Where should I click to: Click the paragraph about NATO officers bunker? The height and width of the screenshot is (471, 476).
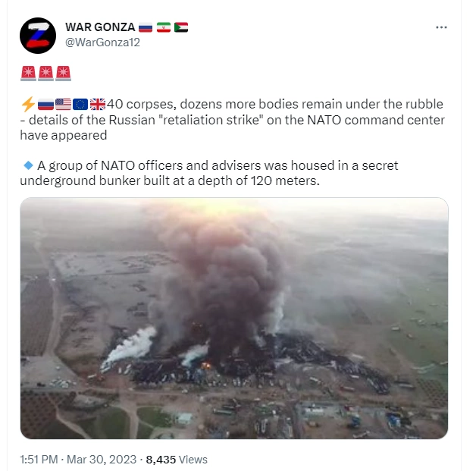(209, 173)
